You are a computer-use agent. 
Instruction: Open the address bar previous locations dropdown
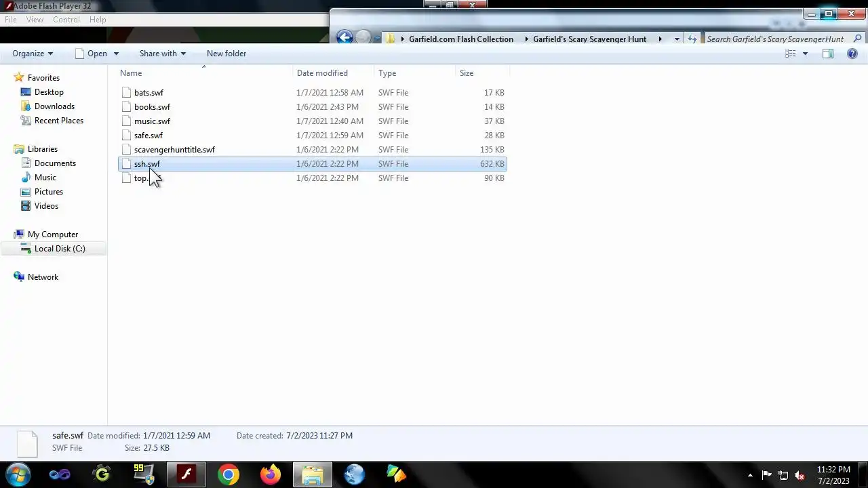pyautogui.click(x=677, y=39)
